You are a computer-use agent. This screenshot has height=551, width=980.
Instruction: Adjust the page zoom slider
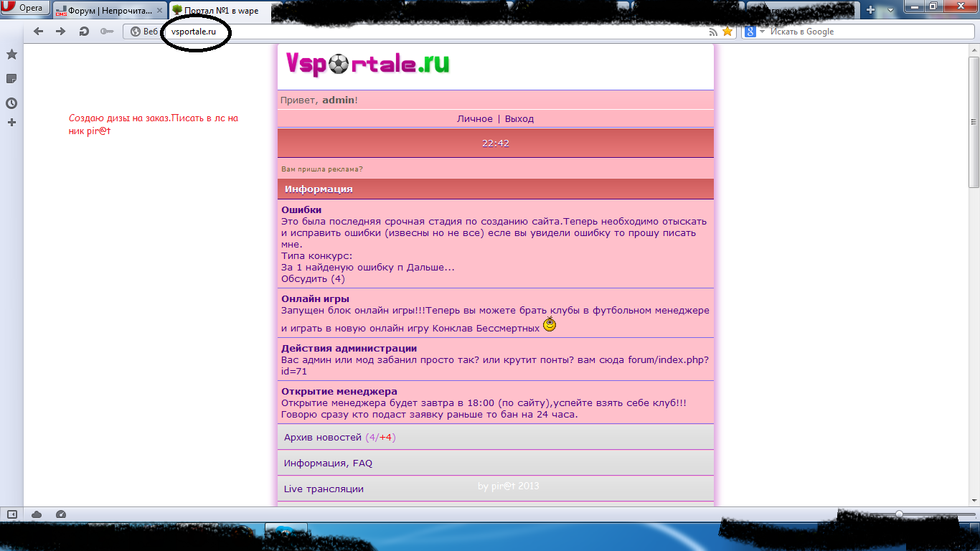[899, 514]
